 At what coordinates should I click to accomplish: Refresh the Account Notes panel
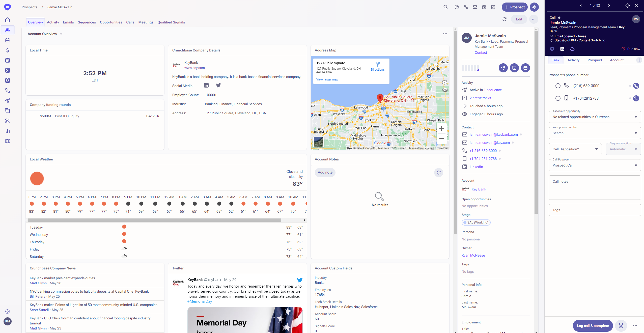439,173
